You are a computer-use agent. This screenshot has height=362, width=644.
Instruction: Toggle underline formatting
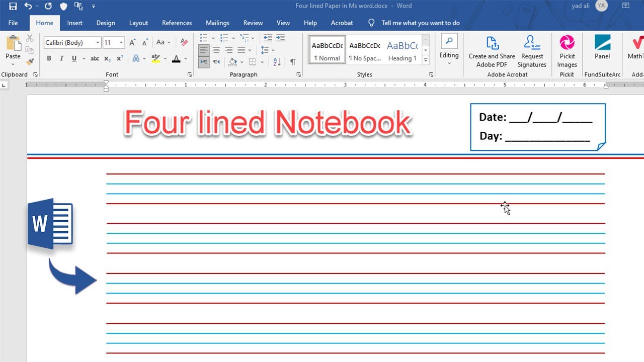[x=74, y=59]
